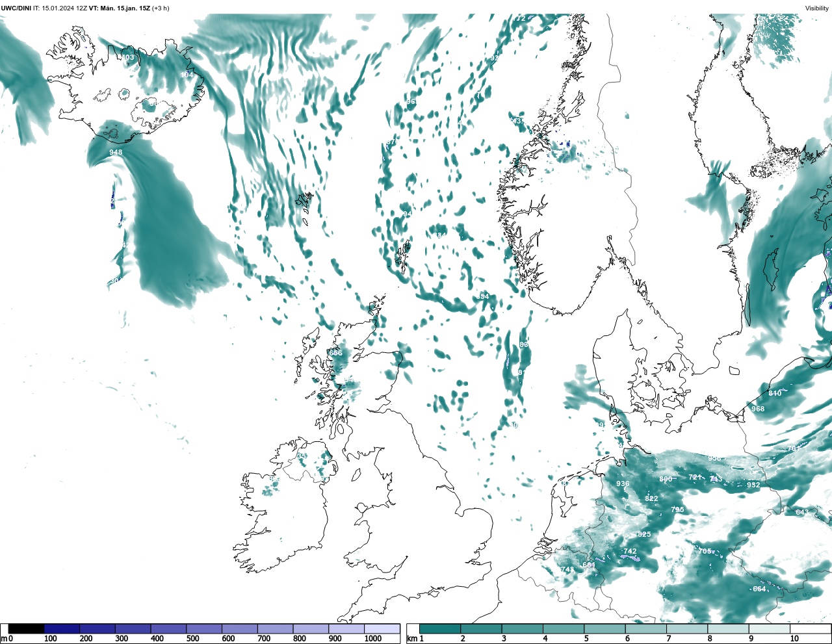Pick the 800–900 m pale lavender swatch

click(311, 629)
